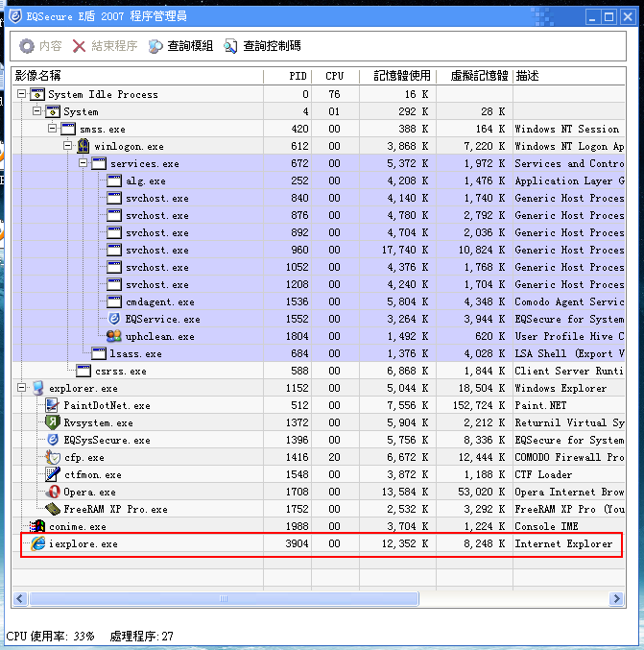Click the EQSecure shield icon in title bar
Image resolution: width=644 pixels, height=650 pixels.
15,16
